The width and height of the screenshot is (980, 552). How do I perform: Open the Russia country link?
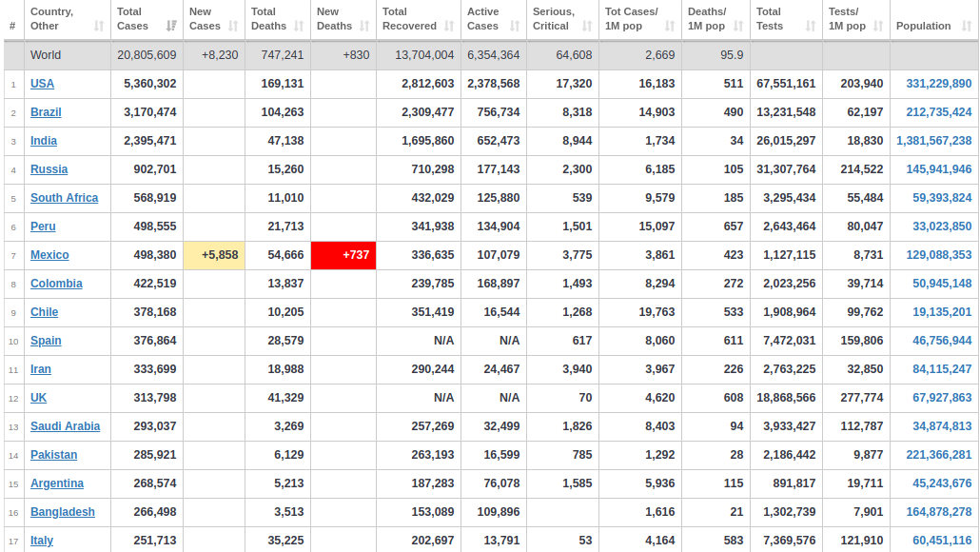pyautogui.click(x=49, y=169)
